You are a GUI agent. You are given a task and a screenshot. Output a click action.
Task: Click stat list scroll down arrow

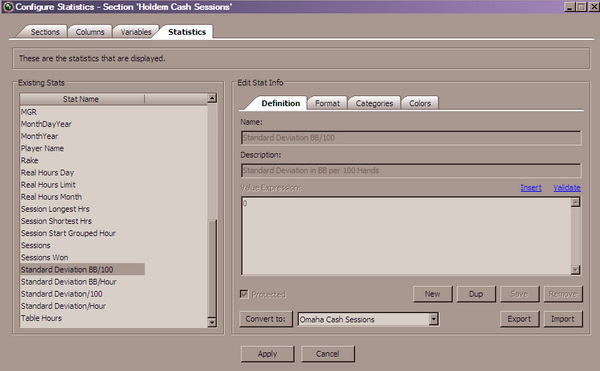click(212, 322)
